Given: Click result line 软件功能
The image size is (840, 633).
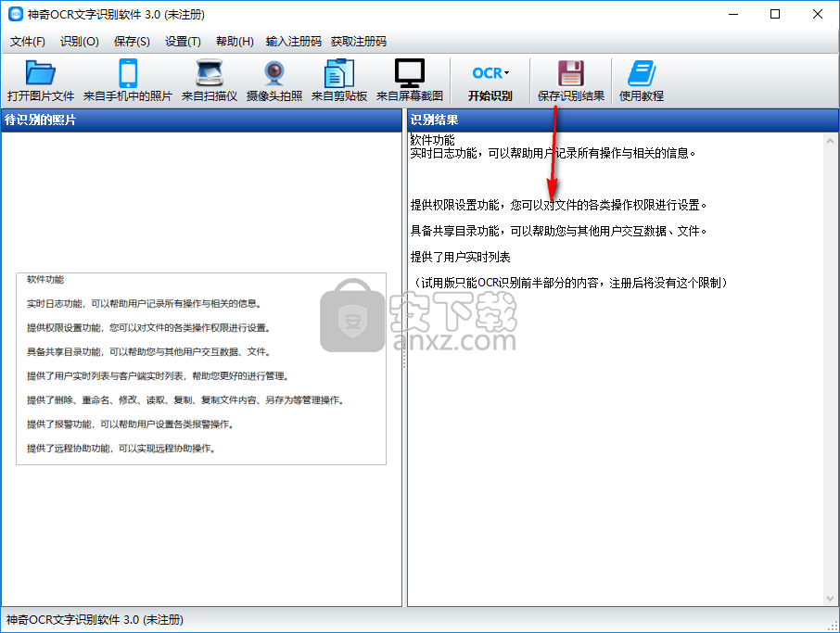Looking at the screenshot, I should click(432, 140).
